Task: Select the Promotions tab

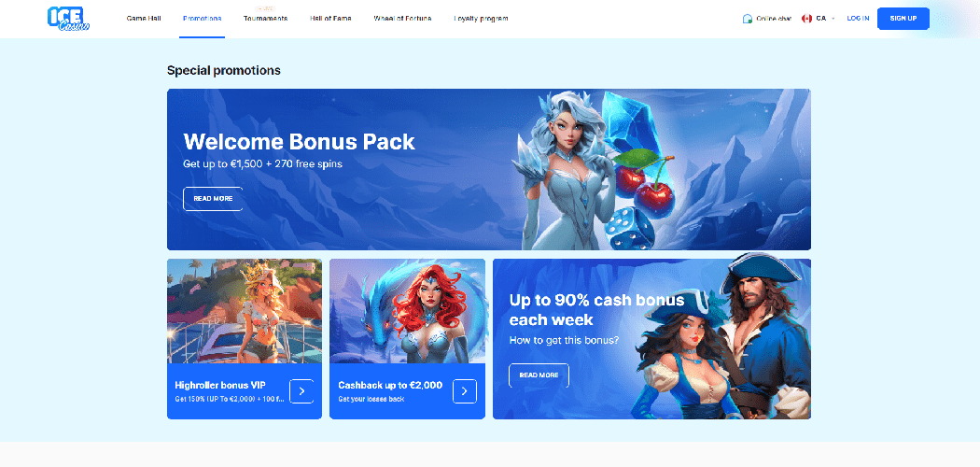Action: (202, 19)
